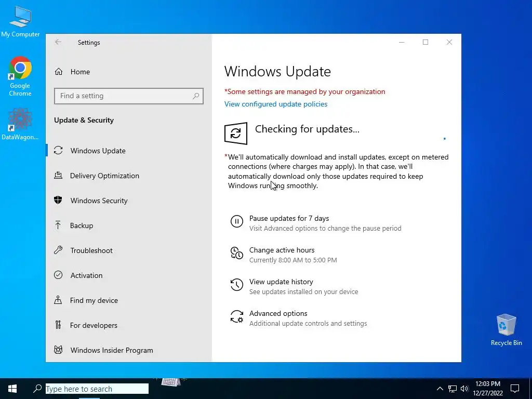Click the 'Checking for updates...' status text

coord(307,129)
